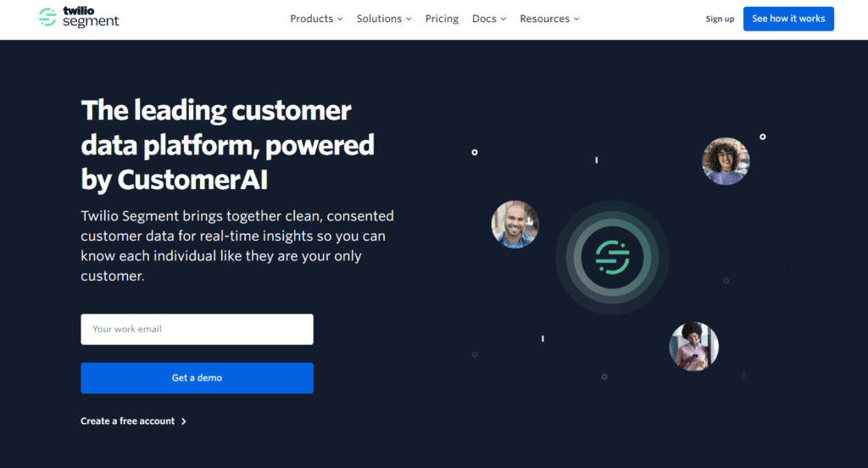Click the smiling man avatar
Image resolution: width=868 pixels, height=468 pixels.
515,225
